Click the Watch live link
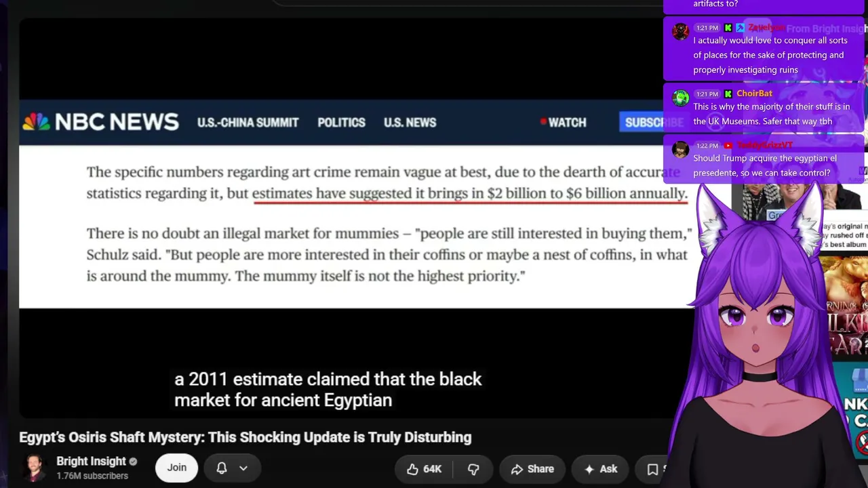868x488 pixels. [566, 123]
